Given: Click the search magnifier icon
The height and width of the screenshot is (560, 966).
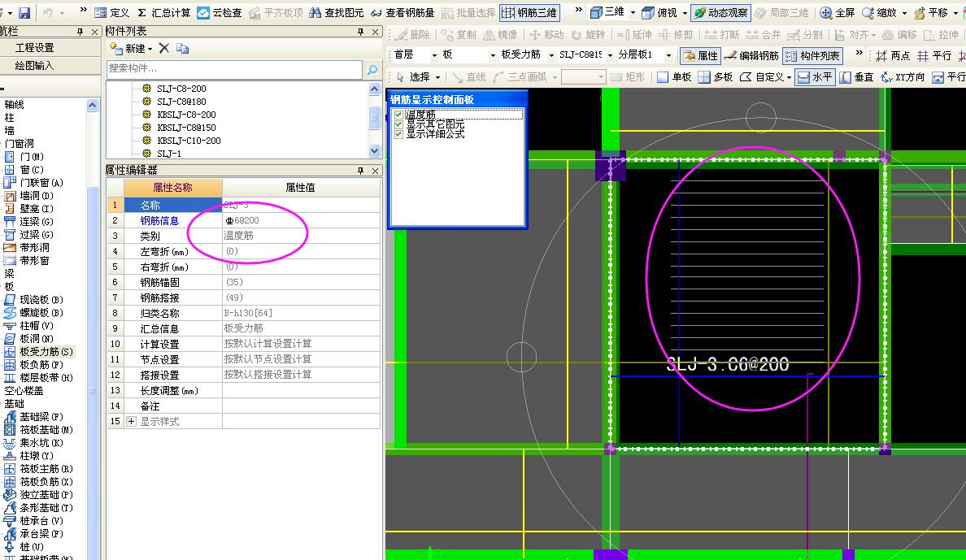Looking at the screenshot, I should tap(372, 70).
